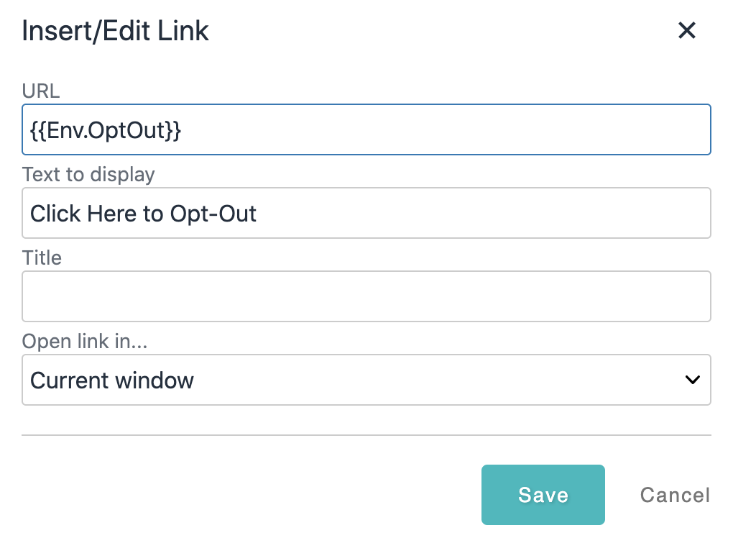This screenshot has height=538, width=756.
Task: Select the URL input containing {{Env.OptOut}}
Action: (366, 129)
